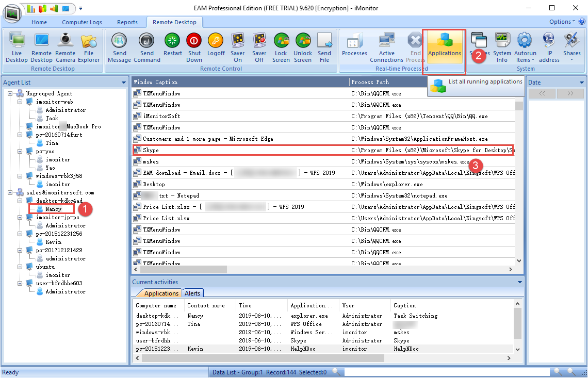
Task: Open Active Connections view
Action: (386, 46)
